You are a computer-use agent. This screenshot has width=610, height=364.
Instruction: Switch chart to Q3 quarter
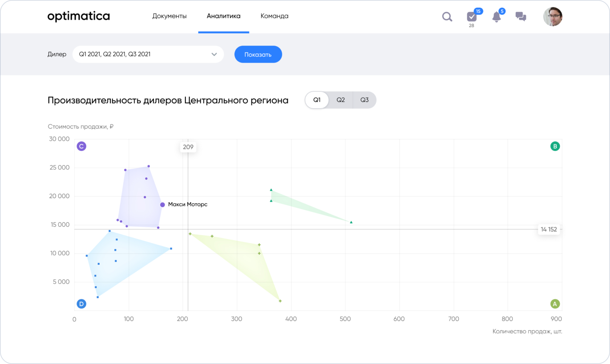tap(364, 100)
